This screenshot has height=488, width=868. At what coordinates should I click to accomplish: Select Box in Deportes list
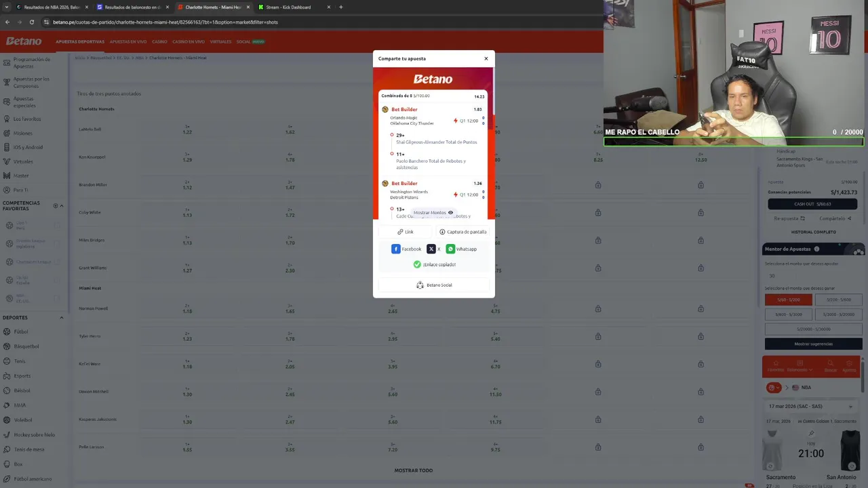(18, 464)
